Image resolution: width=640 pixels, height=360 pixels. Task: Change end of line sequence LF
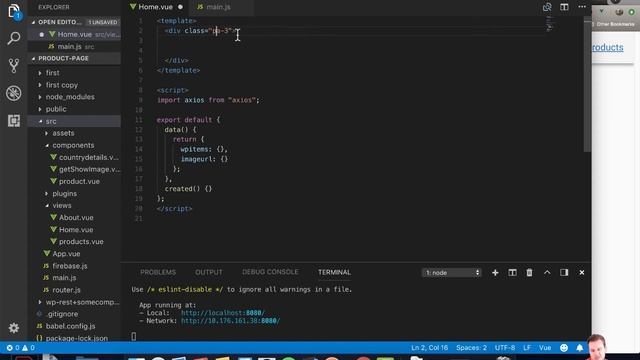tap(527, 348)
